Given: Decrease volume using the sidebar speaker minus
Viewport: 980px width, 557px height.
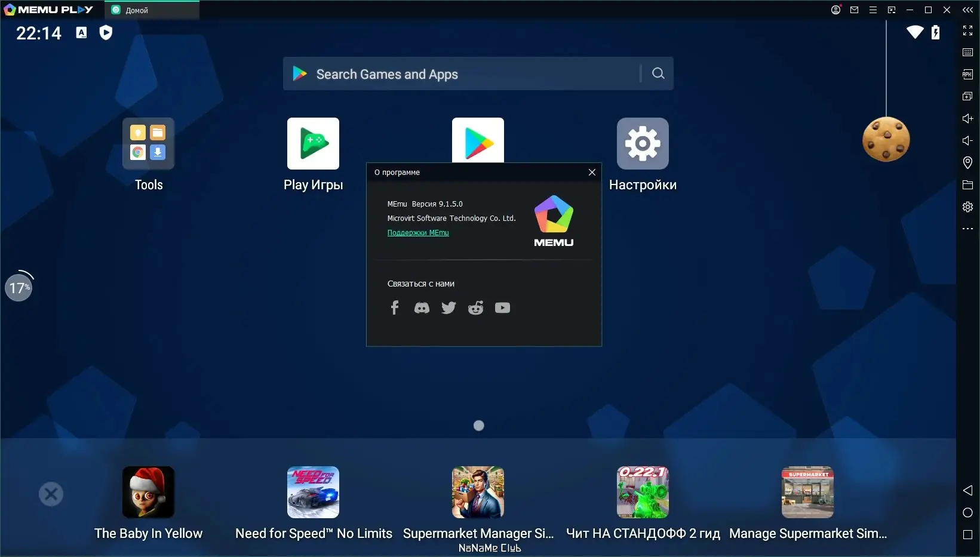Looking at the screenshot, I should click(967, 140).
